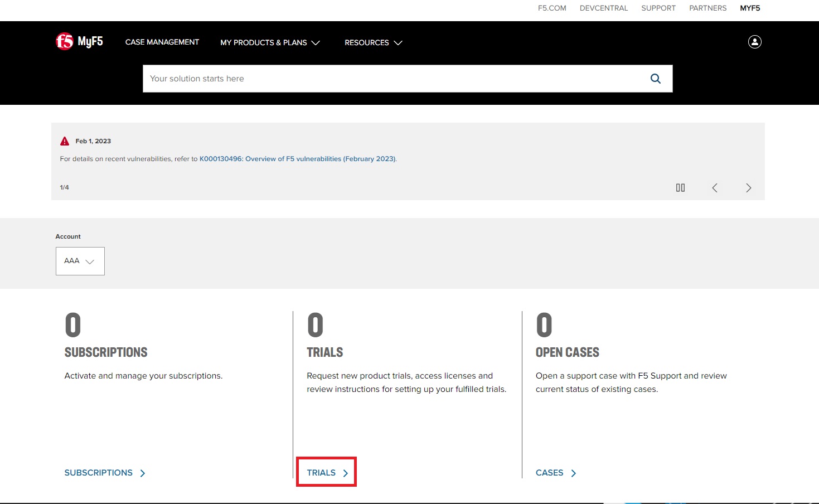Open the user profile account icon

coord(754,42)
